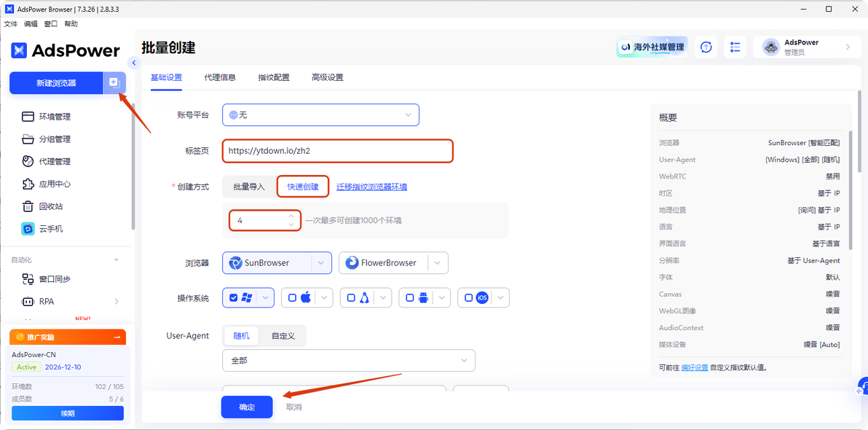Select 快速创建 creation method

click(303, 187)
